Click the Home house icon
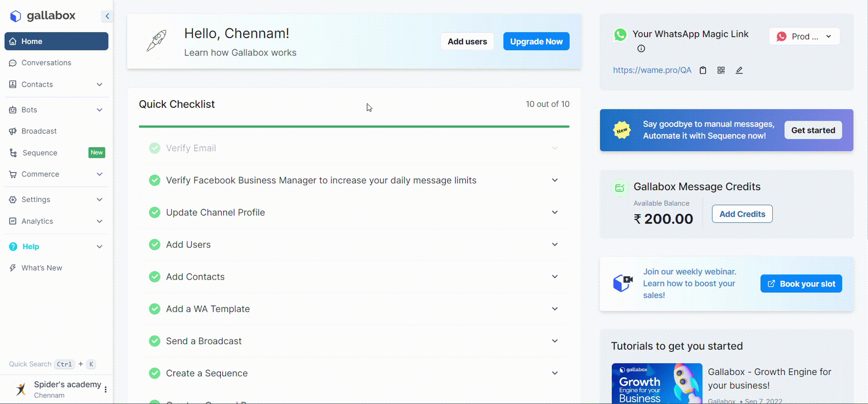Viewport: 868px width, 404px height. click(x=13, y=41)
